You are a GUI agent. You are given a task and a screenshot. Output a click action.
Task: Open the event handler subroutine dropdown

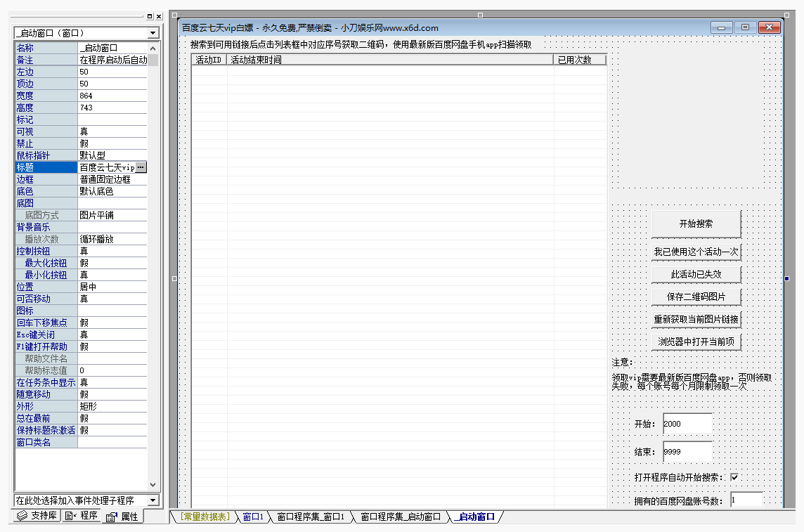[153, 500]
